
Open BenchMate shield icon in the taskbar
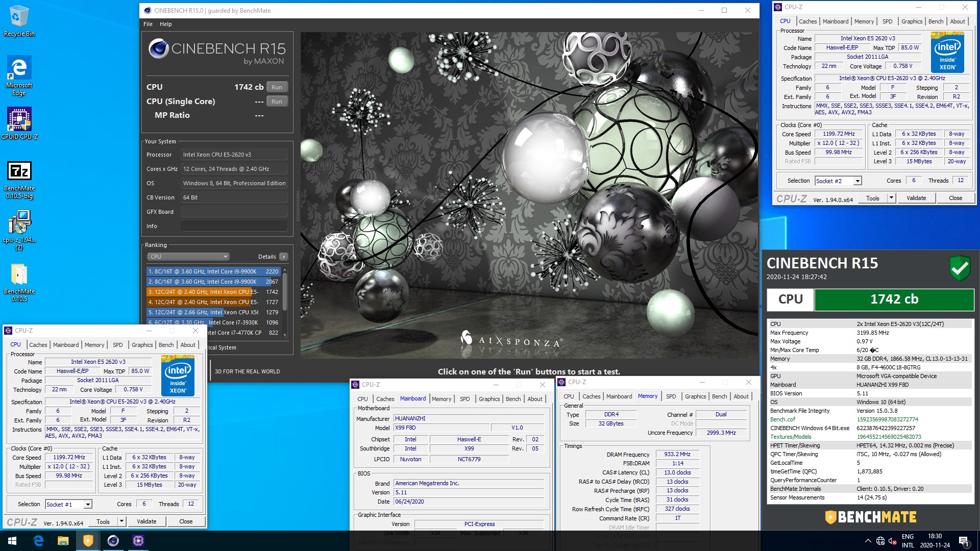point(88,541)
